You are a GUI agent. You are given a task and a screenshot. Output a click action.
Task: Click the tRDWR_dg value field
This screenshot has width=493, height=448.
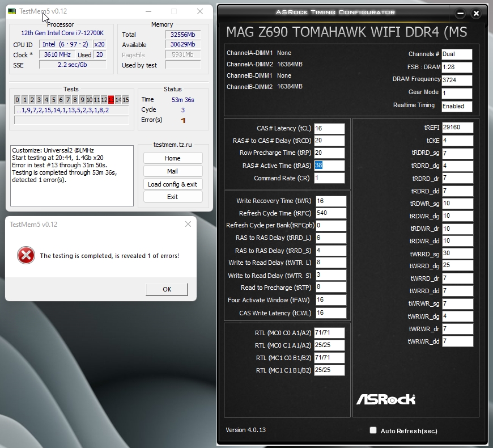point(457,216)
